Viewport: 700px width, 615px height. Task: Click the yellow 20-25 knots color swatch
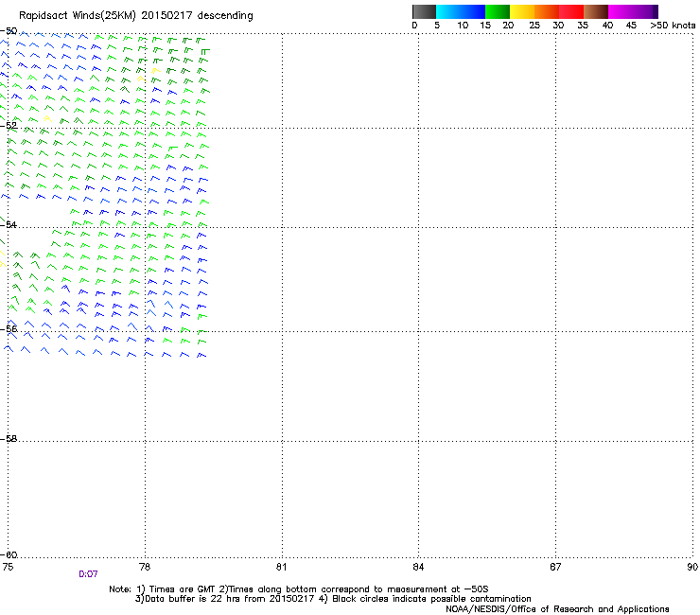click(522, 11)
